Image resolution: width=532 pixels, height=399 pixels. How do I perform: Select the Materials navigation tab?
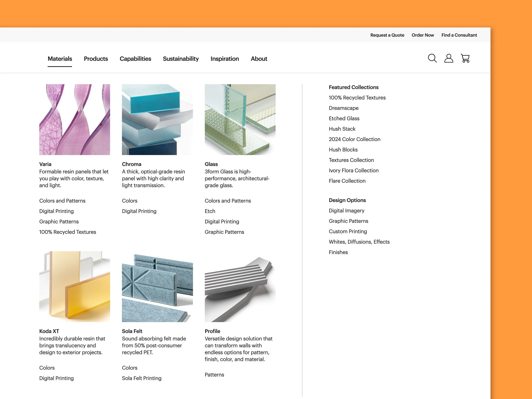click(60, 59)
